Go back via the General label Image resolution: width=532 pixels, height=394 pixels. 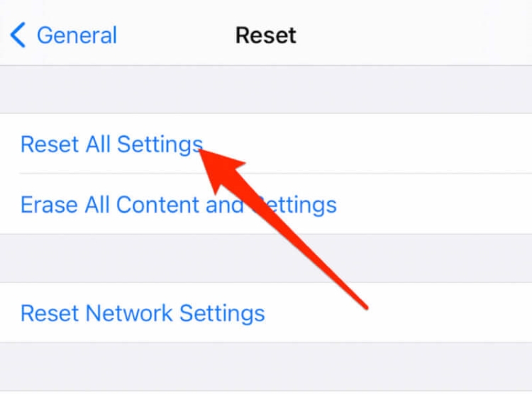(77, 35)
